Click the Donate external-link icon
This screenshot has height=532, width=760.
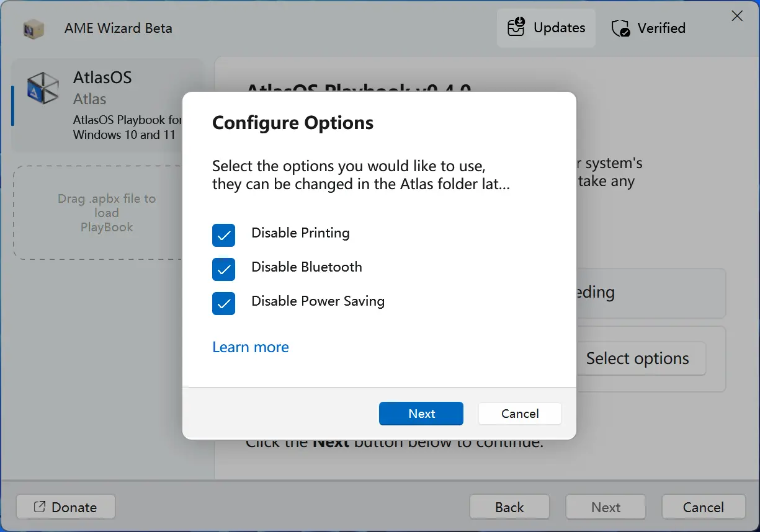click(x=39, y=507)
